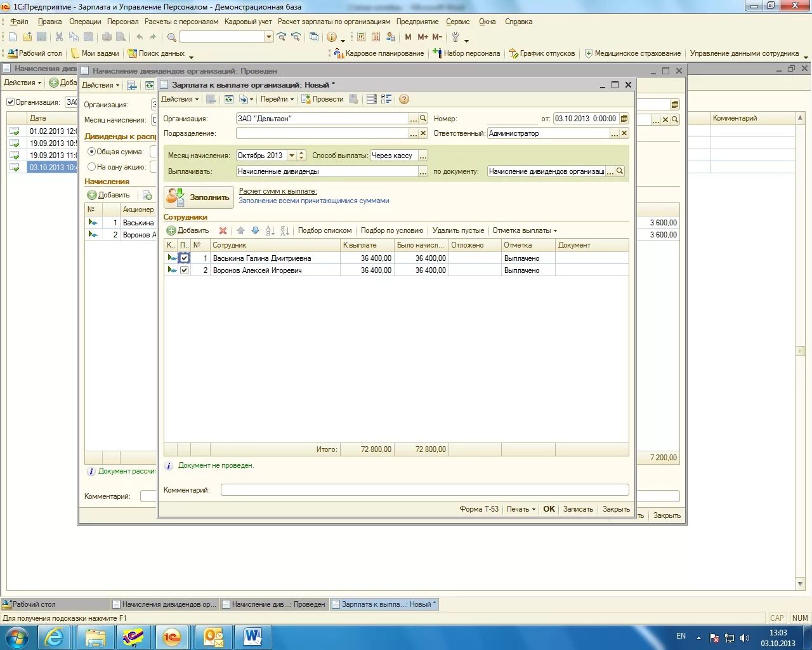The width and height of the screenshot is (812, 650).
Task: Open Microsoft Word from the taskbar
Action: (x=252, y=637)
